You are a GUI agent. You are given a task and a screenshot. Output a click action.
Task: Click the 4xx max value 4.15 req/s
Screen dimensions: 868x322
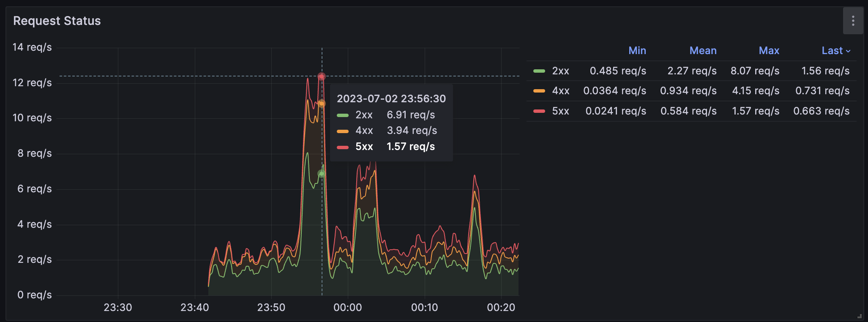click(x=756, y=91)
